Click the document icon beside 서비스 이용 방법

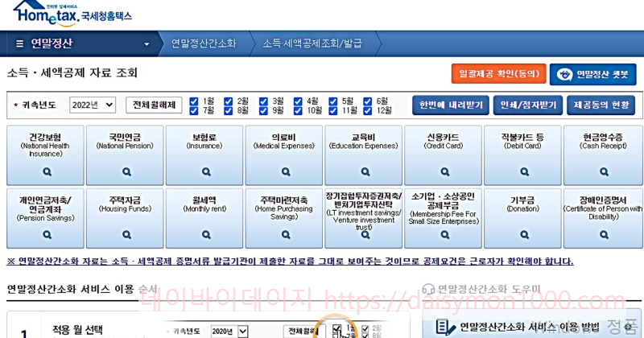pos(445,328)
